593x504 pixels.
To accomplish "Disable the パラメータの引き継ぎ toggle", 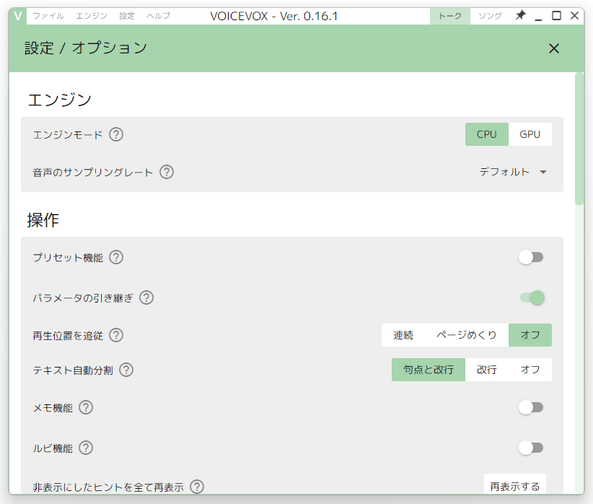I will (x=532, y=298).
